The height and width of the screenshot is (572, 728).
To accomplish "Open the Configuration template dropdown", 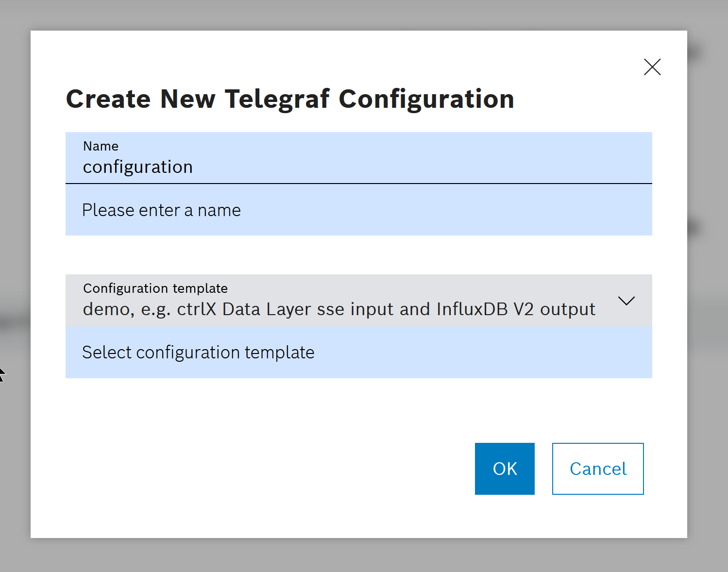I will (359, 301).
